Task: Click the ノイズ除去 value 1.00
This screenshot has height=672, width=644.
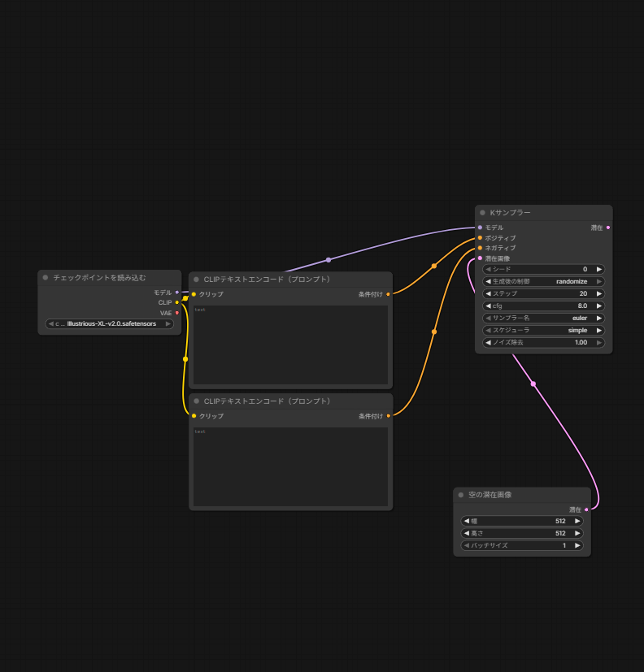Action: click(581, 342)
